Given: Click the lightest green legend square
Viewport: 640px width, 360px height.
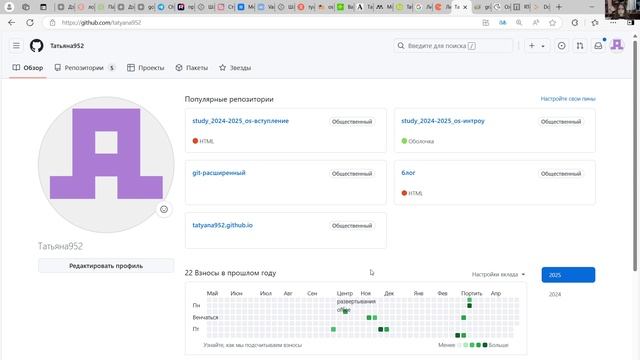Looking at the screenshot, I should coord(466,345).
